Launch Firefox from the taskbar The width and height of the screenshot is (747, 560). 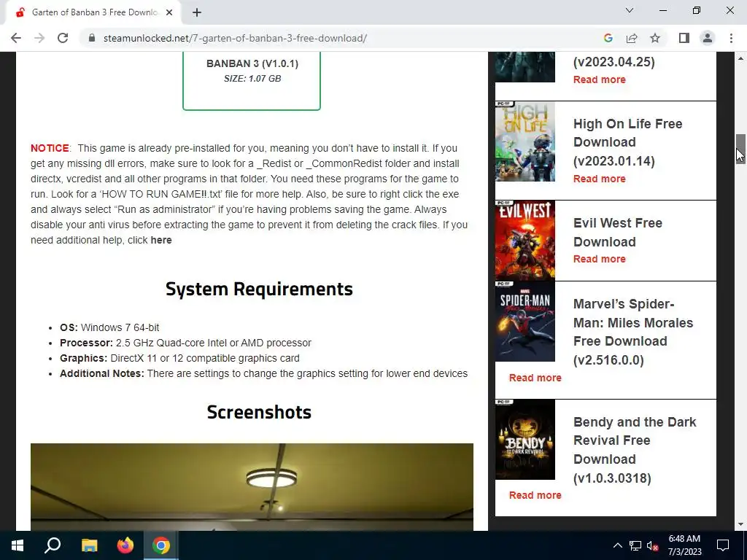pyautogui.click(x=125, y=545)
